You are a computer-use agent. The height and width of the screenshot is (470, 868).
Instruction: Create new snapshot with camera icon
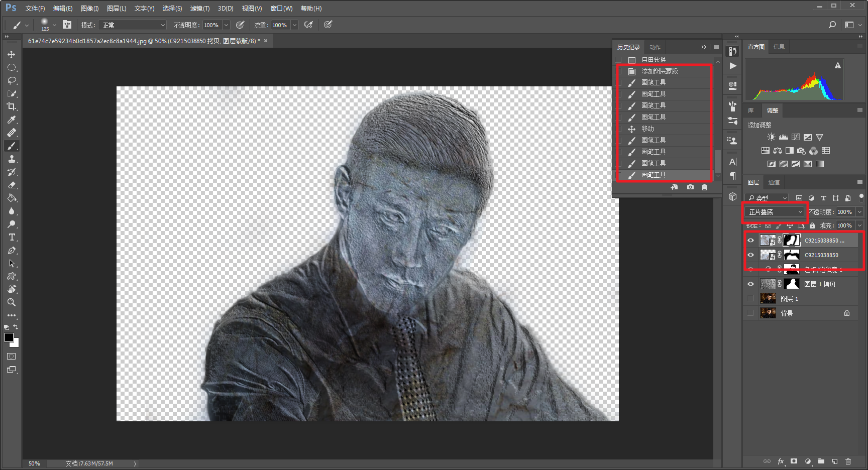tap(690, 187)
